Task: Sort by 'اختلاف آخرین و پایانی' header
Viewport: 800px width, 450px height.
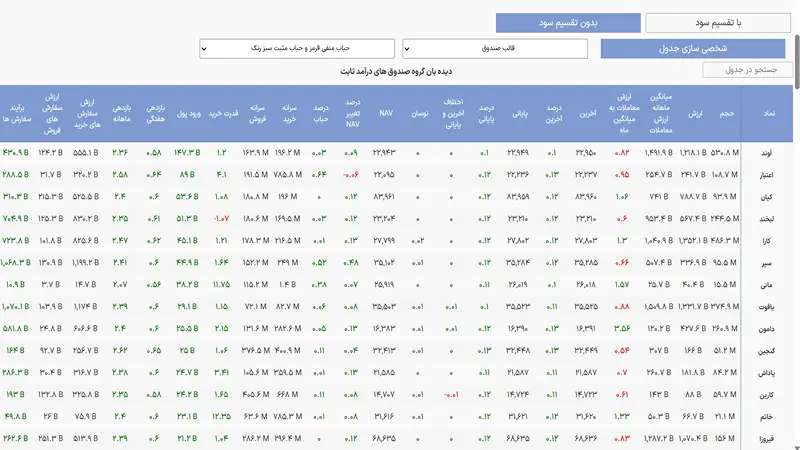Action: (453, 113)
